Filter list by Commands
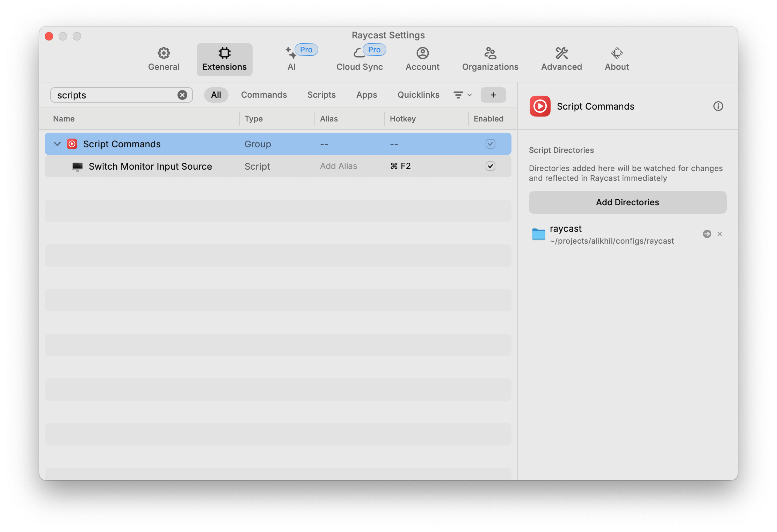 (x=264, y=95)
